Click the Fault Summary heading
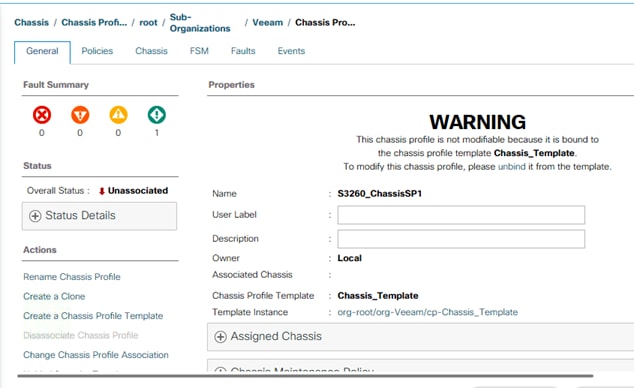Image resolution: width=634 pixels, height=388 pixels. 56,85
